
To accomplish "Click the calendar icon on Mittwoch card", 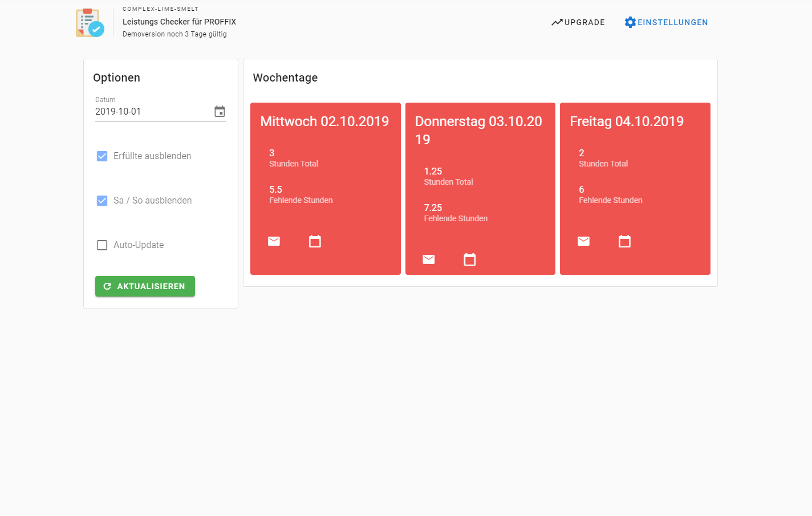I will 315,241.
